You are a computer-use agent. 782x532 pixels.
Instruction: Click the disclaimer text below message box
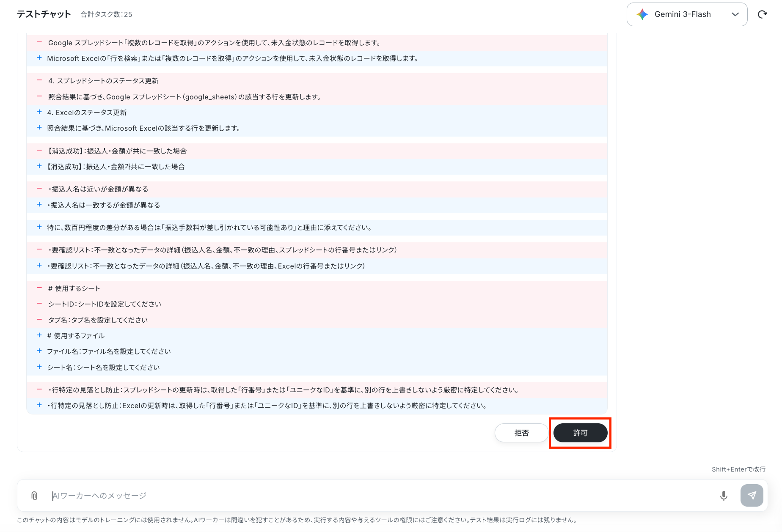point(297,520)
